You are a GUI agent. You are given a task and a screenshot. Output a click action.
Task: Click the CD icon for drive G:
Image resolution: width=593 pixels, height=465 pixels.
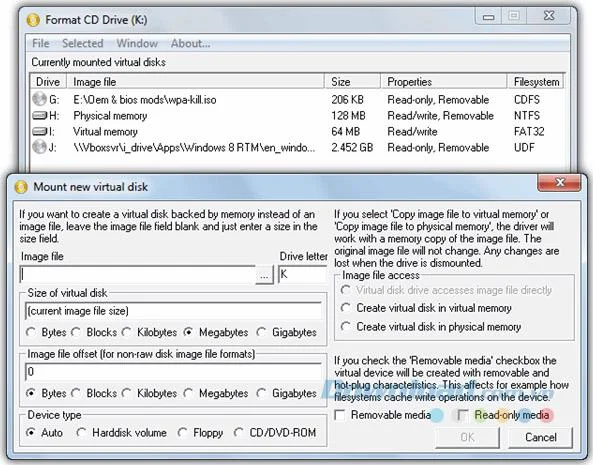tap(39, 99)
